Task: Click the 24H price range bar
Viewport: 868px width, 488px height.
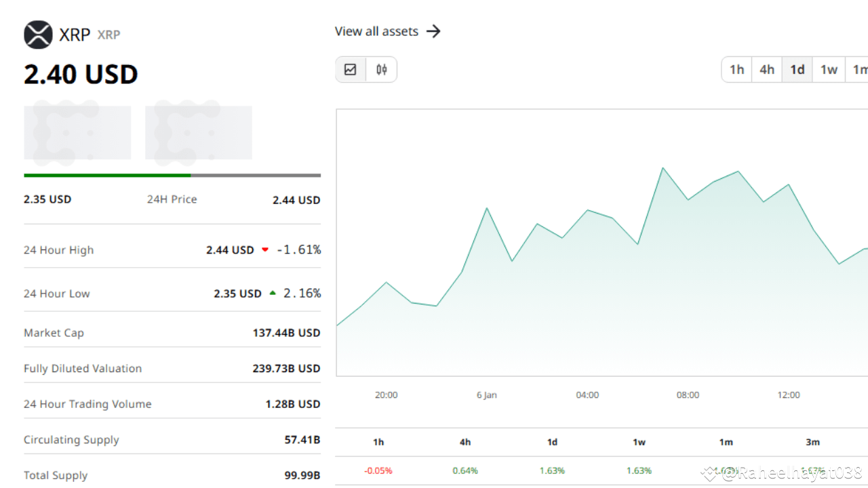Action: click(172, 174)
